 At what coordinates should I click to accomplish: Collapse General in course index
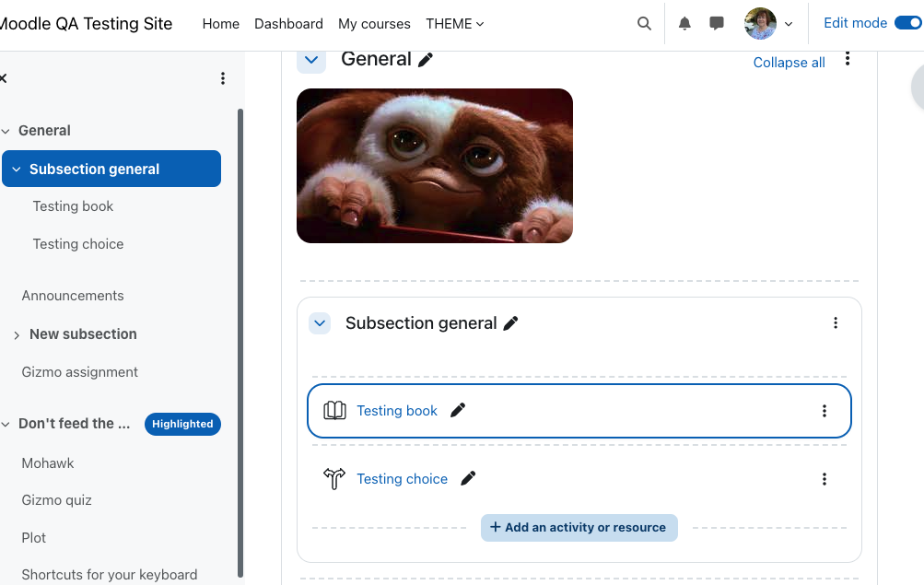[x=6, y=131]
